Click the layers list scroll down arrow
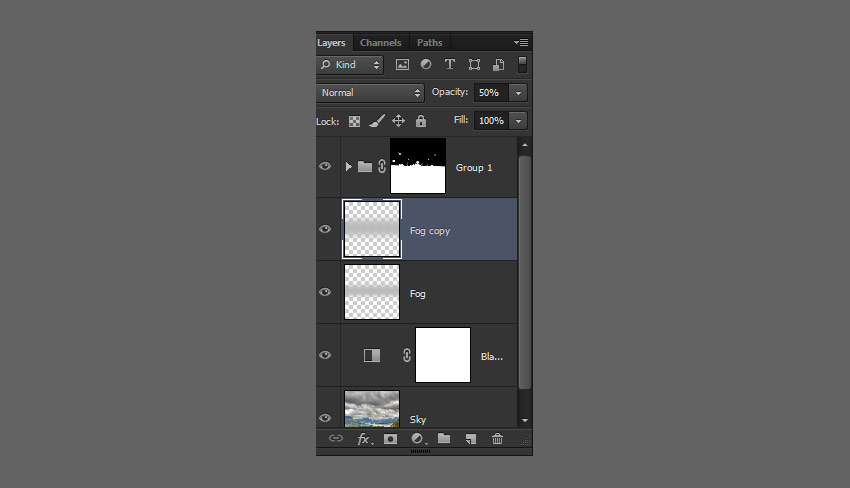This screenshot has width=850, height=488. (x=525, y=420)
